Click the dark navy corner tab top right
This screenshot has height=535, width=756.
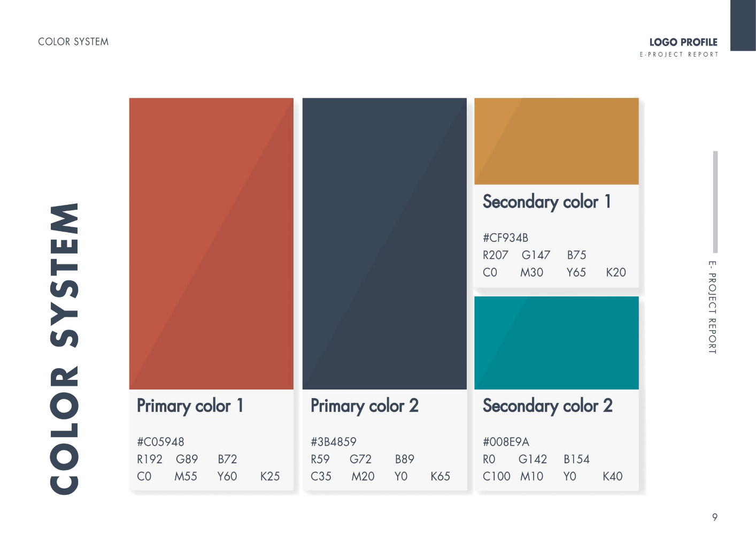743,26
